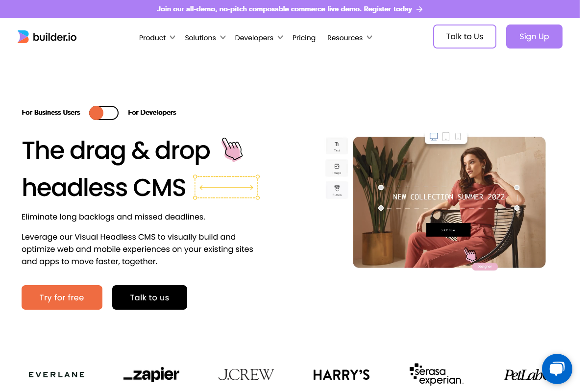588x392 pixels.
Task: Select the tablet preview icon
Action: point(446,136)
